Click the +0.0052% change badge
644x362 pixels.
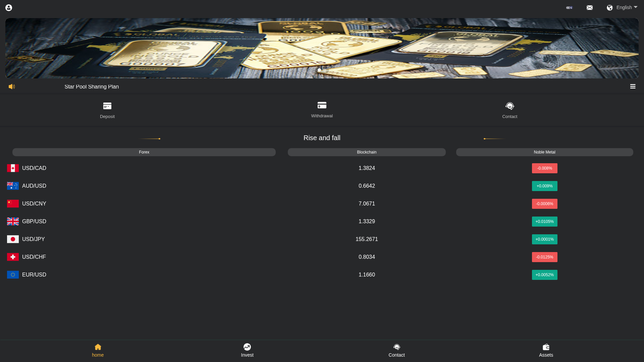544,275
